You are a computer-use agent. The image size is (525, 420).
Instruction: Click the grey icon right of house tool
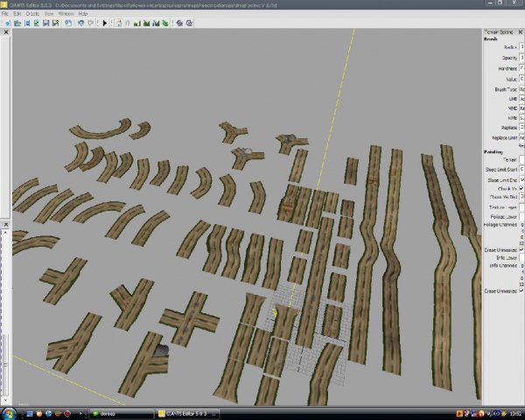tap(128, 23)
